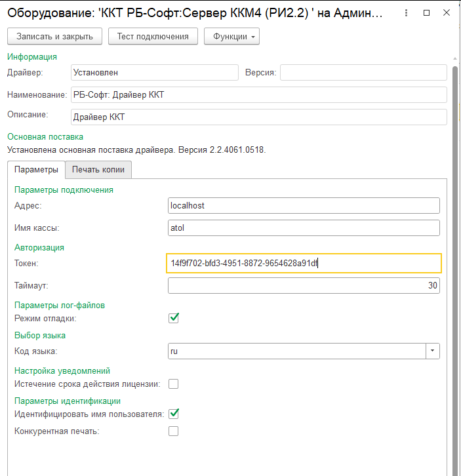The height and width of the screenshot is (476, 461).
Task: Click the 'Авторизация' heading
Action: [x=39, y=247]
